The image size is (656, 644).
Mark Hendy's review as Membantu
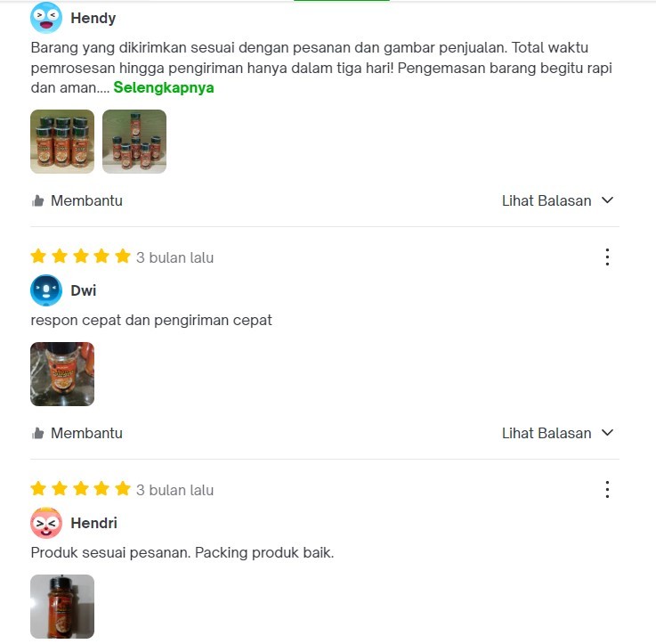pos(77,200)
